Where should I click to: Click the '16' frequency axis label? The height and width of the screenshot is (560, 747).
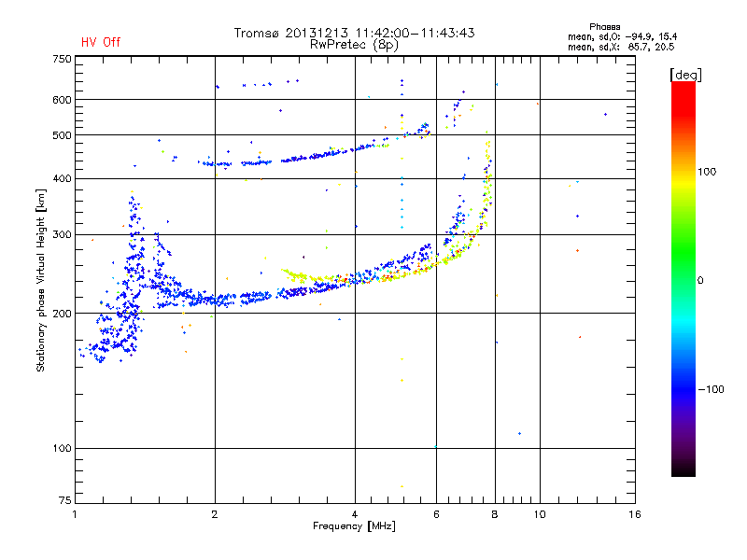(635, 514)
